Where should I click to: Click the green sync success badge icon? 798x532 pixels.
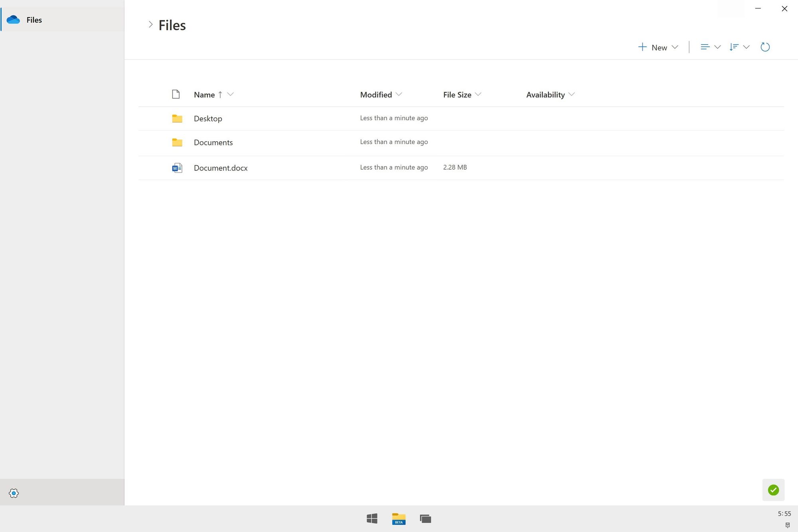(x=773, y=489)
